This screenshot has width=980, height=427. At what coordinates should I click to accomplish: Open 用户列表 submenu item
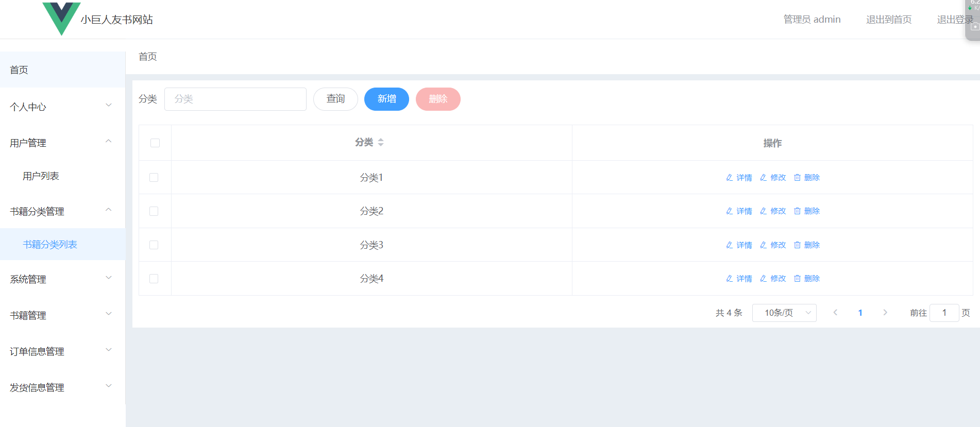pyautogui.click(x=62, y=176)
